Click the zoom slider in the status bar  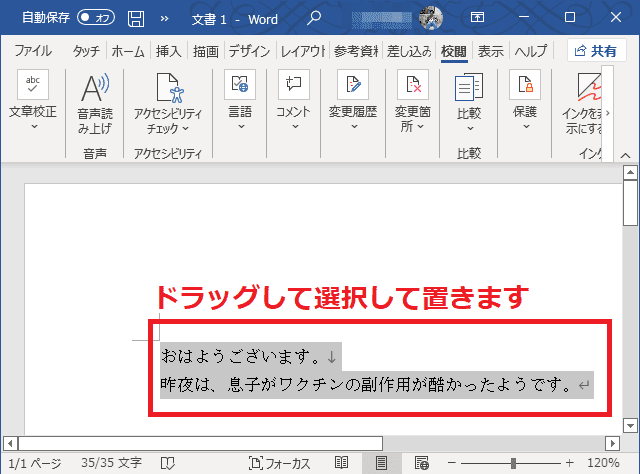(513, 463)
